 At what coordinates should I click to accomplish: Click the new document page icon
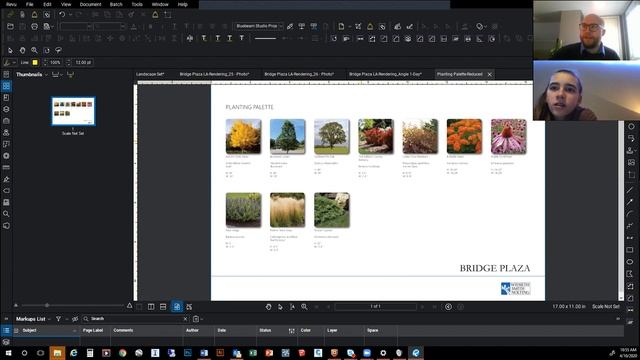click(x=341, y=27)
